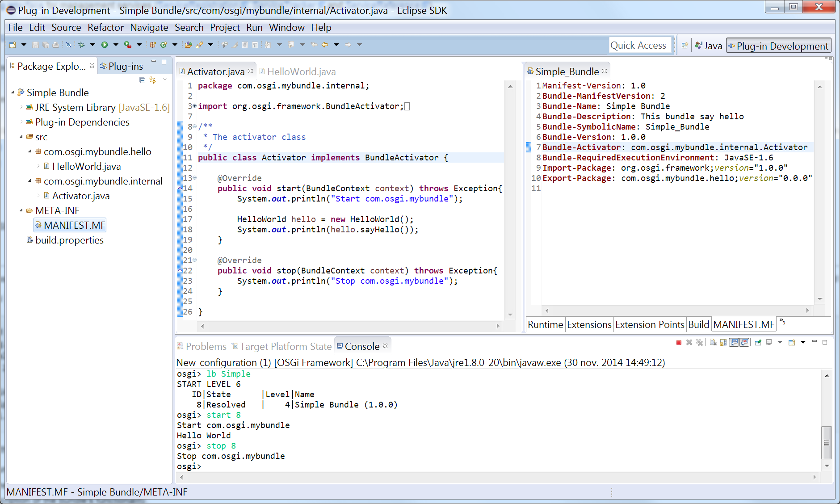Image resolution: width=840 pixels, height=504 pixels.
Task: Click the Previous Annotation toolbar icon
Action: pyautogui.click(x=291, y=45)
